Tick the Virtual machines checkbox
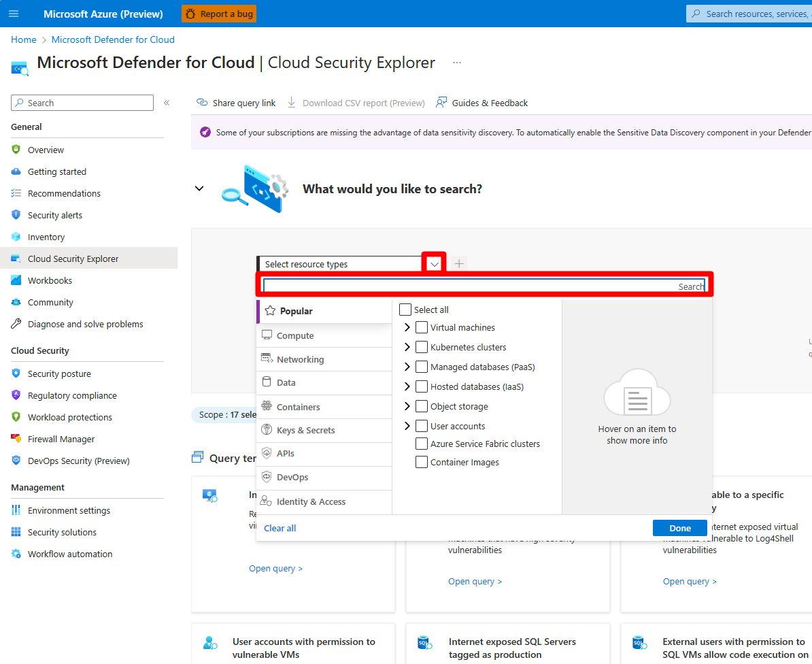812x664 pixels. (422, 327)
